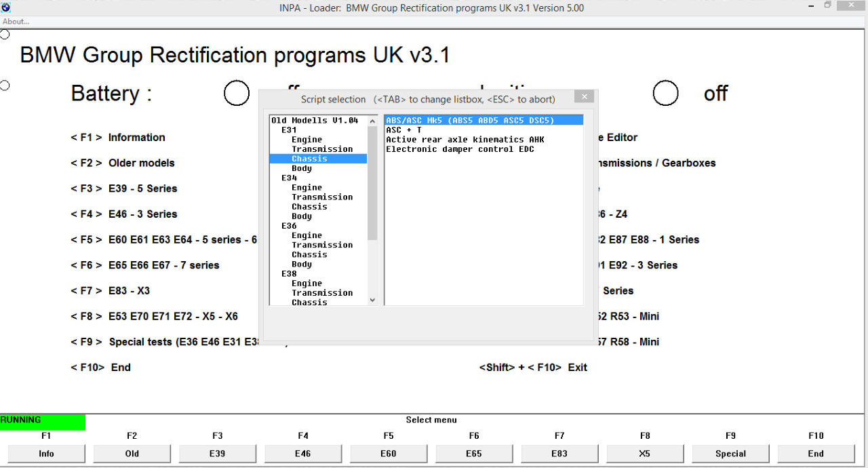Select E31 in the script tree

pyautogui.click(x=289, y=130)
